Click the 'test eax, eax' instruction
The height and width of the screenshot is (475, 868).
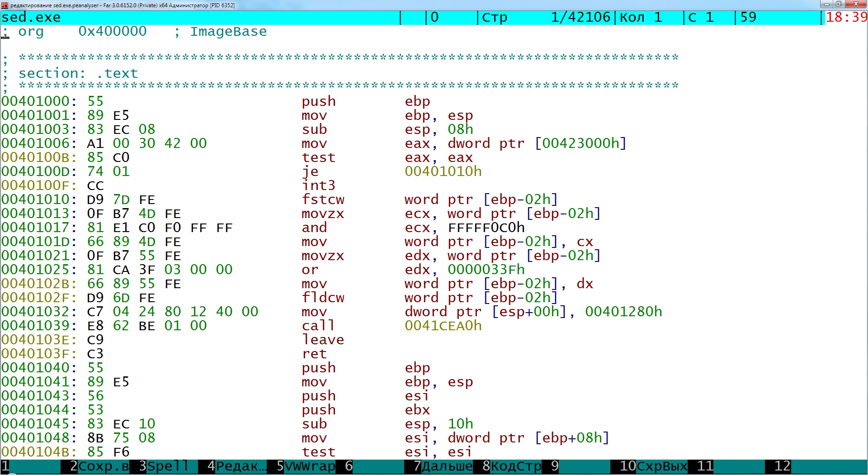(x=387, y=157)
